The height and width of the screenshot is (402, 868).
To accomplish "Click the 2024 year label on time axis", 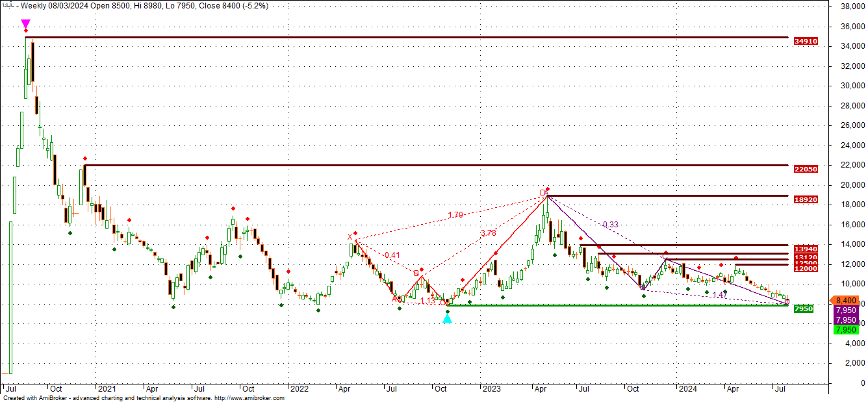I will tap(688, 389).
